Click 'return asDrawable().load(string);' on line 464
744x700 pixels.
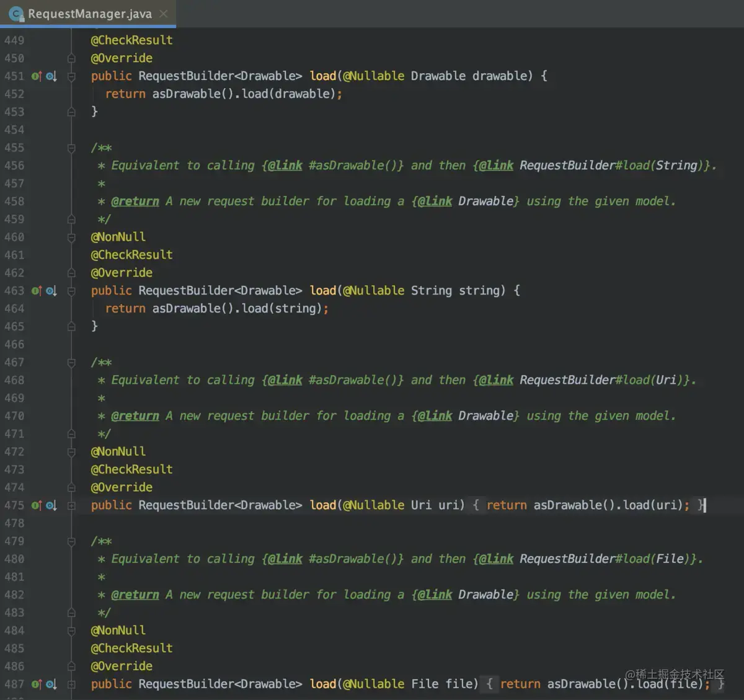[217, 309]
